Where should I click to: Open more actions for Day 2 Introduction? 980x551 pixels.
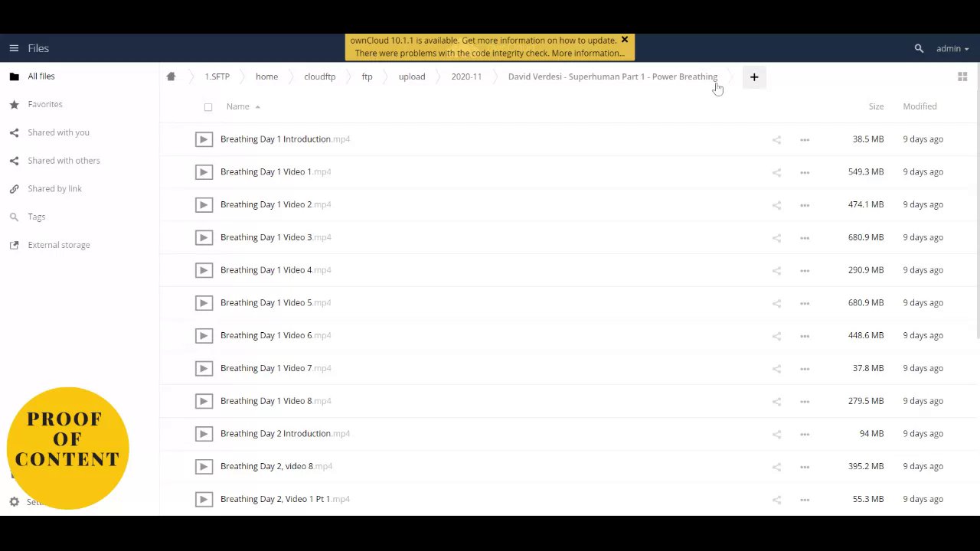pyautogui.click(x=805, y=434)
